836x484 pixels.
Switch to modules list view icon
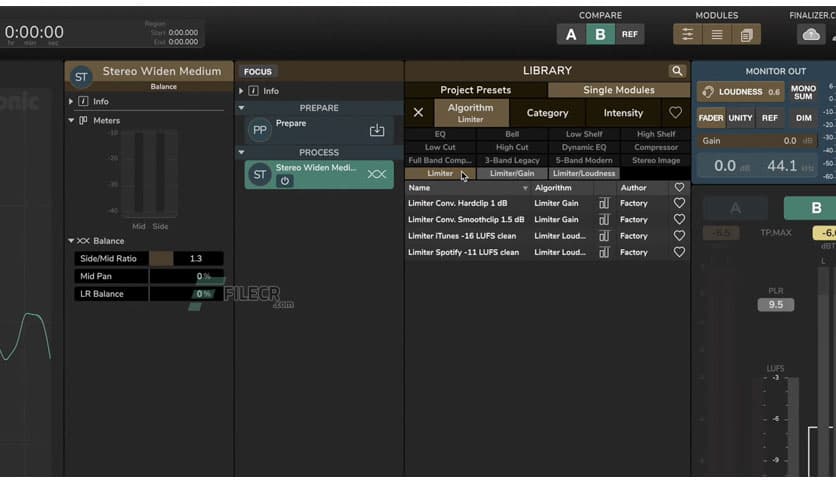(x=717, y=35)
